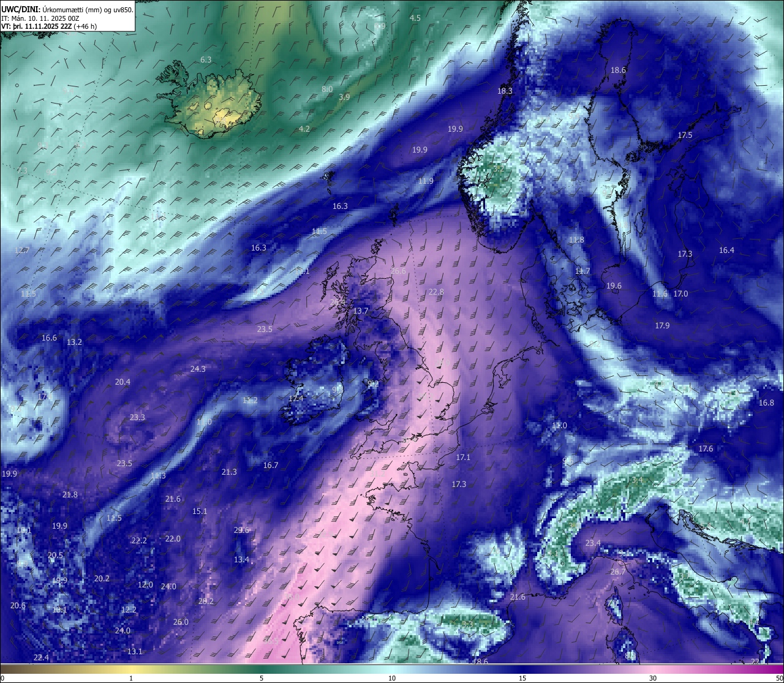Click the color scale tick labeled 5

(x=262, y=678)
